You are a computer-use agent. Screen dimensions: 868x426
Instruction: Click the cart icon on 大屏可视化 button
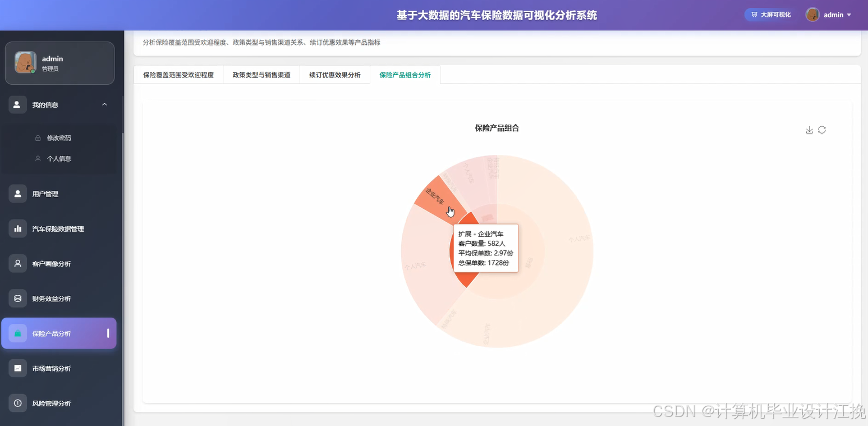754,15
